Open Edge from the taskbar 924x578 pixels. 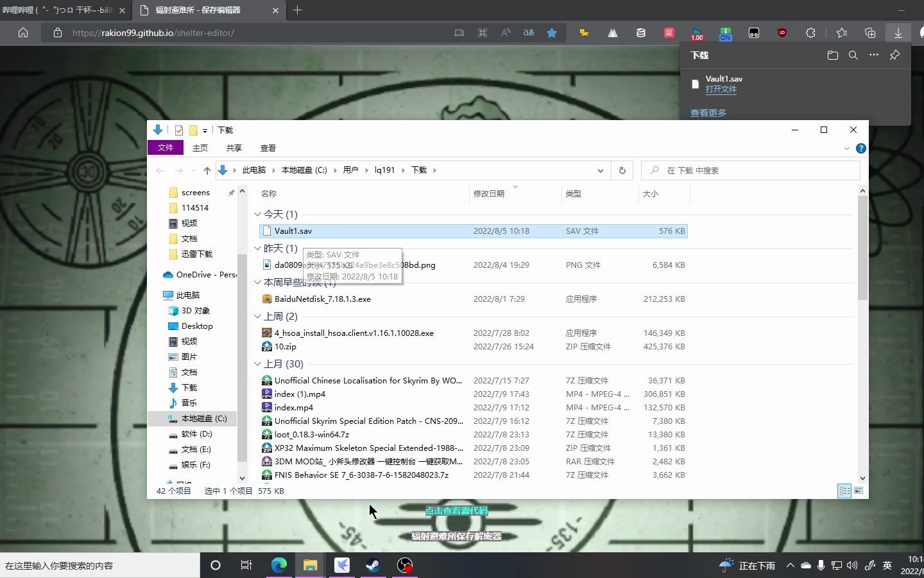click(278, 565)
